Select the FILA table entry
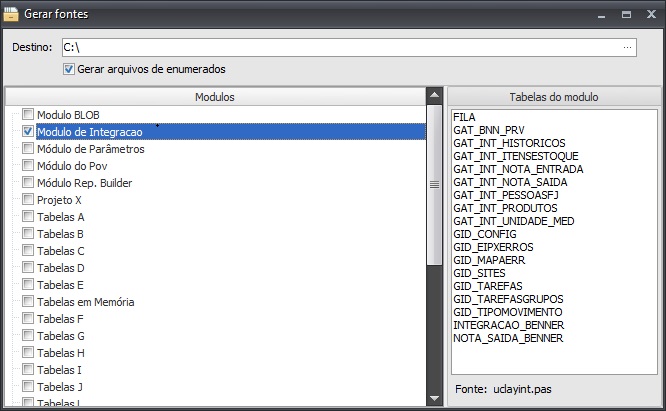The height and width of the screenshot is (411, 666). click(x=464, y=117)
